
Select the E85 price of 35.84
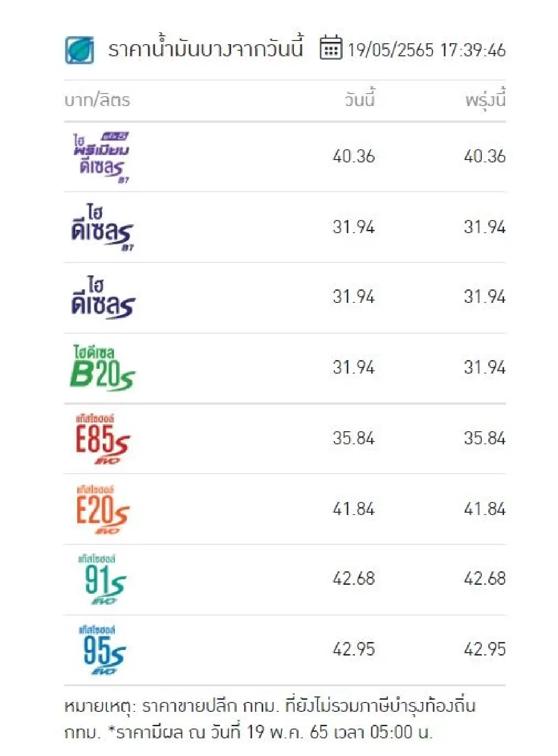355,437
